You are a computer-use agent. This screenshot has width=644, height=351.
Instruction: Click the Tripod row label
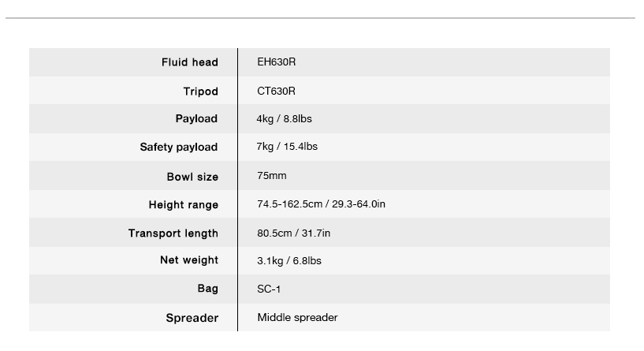click(x=201, y=91)
